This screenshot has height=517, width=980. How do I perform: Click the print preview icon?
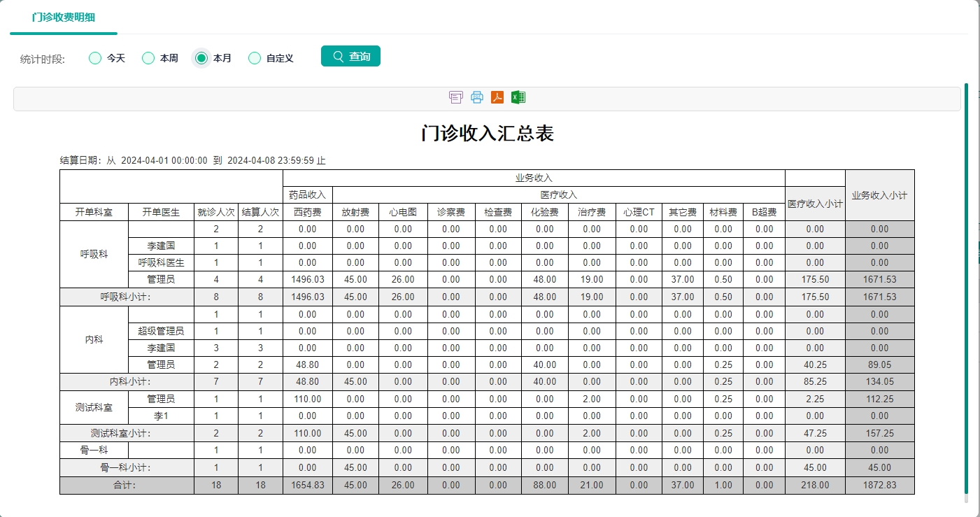point(455,98)
